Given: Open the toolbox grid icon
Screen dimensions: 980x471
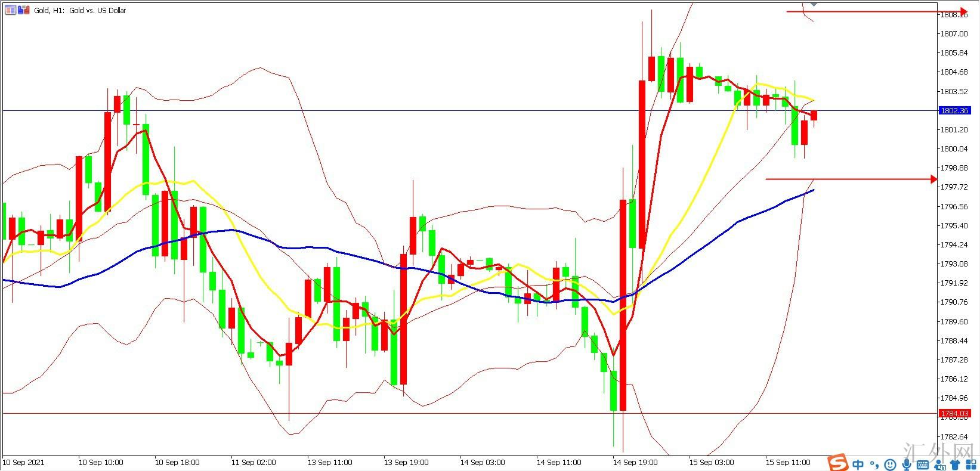Looking at the screenshot, I should [x=970, y=464].
